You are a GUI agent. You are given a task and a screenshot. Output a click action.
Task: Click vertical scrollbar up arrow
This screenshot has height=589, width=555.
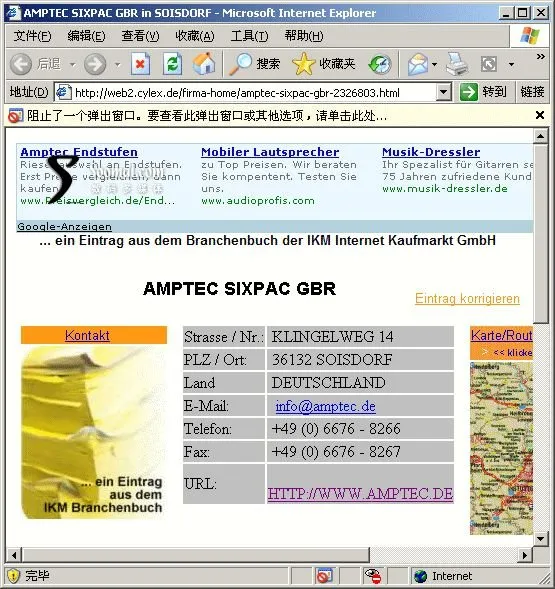(x=540, y=136)
